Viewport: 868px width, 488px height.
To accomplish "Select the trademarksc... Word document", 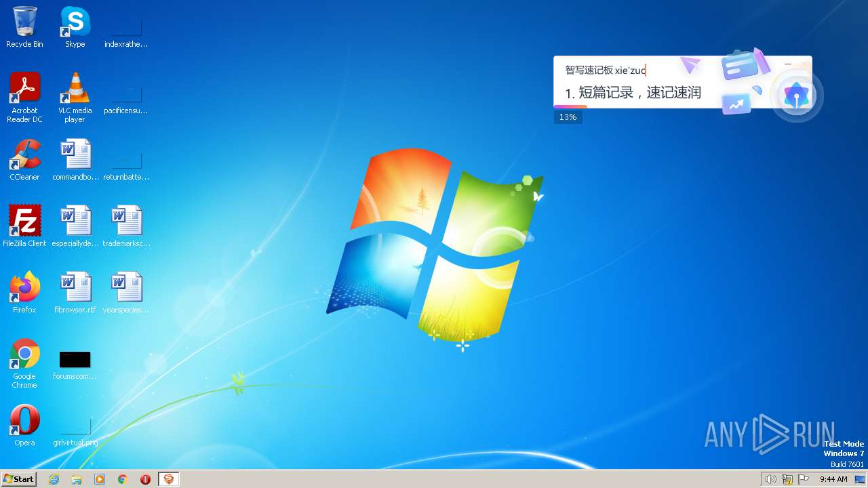I will [126, 226].
